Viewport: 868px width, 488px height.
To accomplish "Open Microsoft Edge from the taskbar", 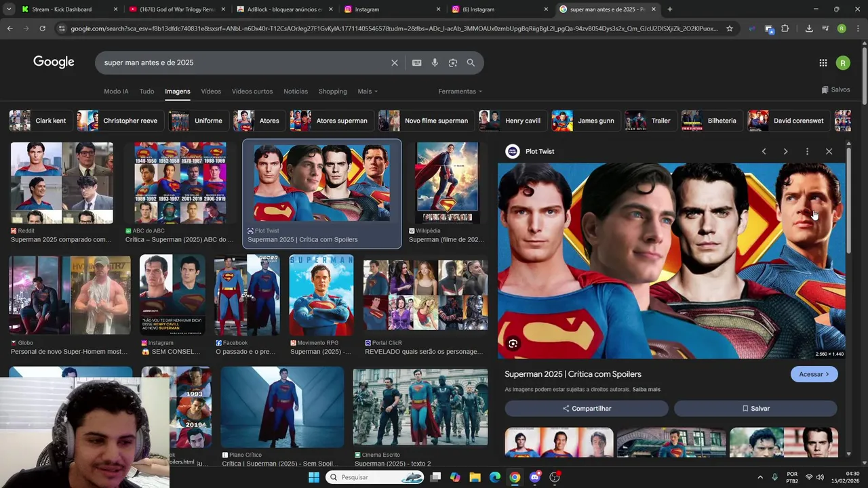I will coord(495,477).
